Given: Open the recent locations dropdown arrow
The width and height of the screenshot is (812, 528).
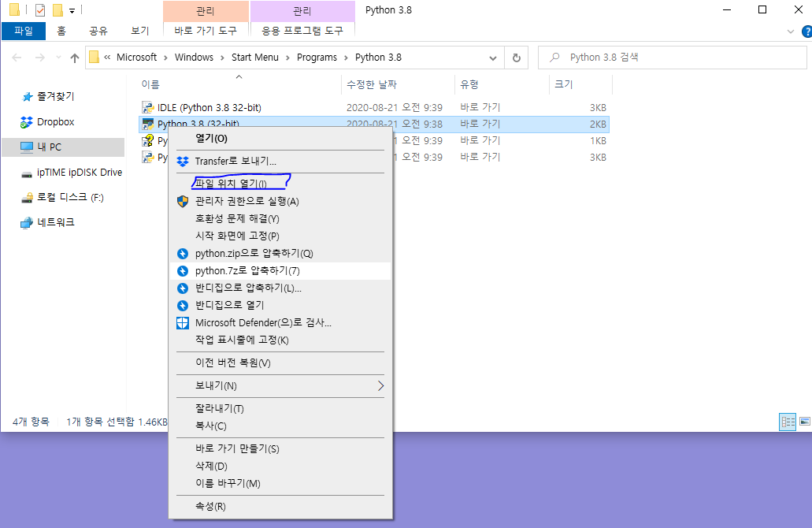Looking at the screenshot, I should [x=58, y=58].
